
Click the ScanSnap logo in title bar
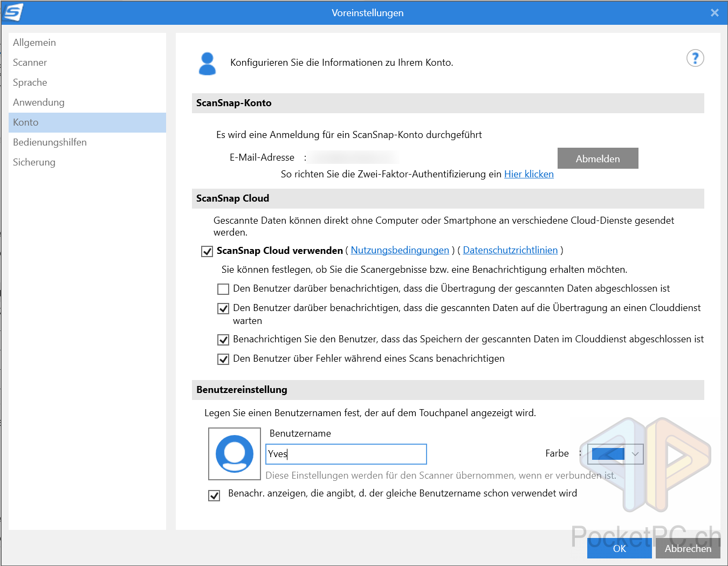pos(13,12)
